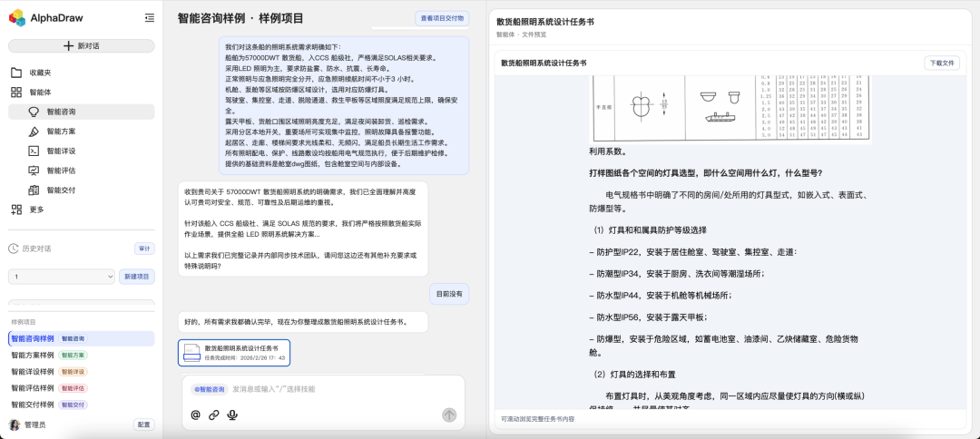The width and height of the screenshot is (980, 439).
Task: Click the AlphaDraw title text
Action: tap(57, 18)
